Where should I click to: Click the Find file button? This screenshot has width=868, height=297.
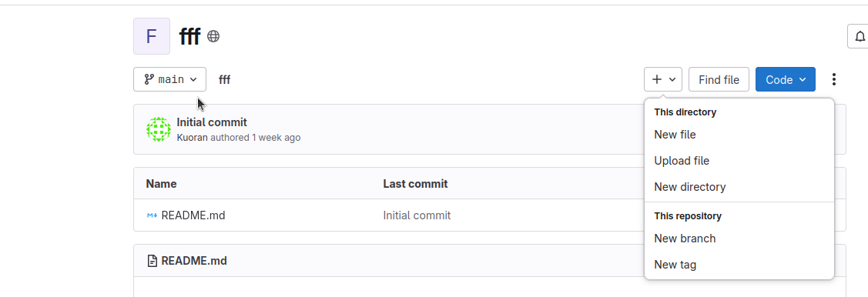click(x=719, y=80)
